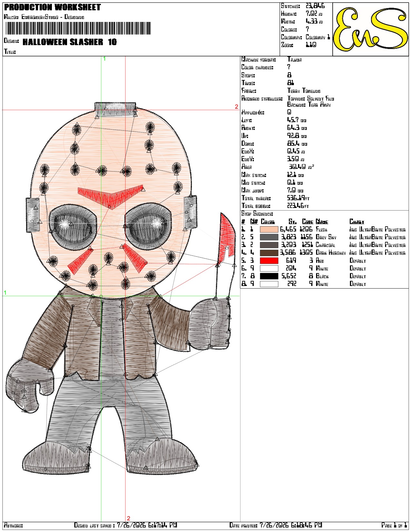Click the height value '7.02 in'
Image resolution: width=411 pixels, height=532 pixels.
(x=314, y=14)
